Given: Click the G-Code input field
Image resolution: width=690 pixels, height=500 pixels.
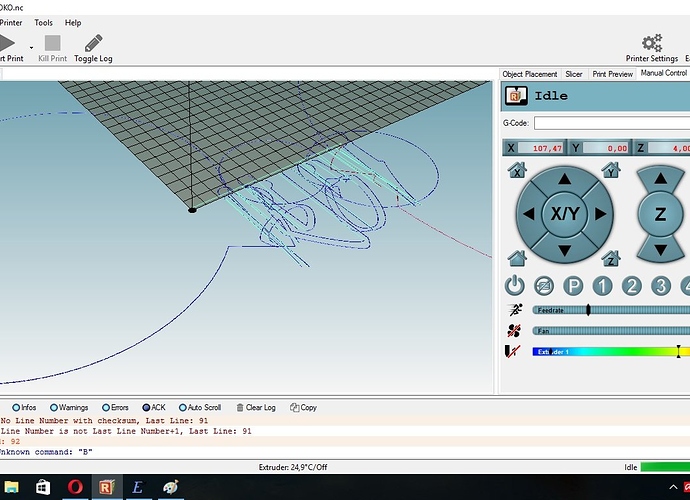Looking at the screenshot, I should (612, 123).
